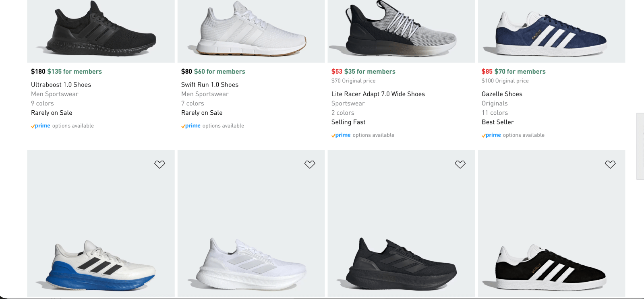
Task: Click the Prime logo under Ultraboost 1.0 Shoes
Action: tap(41, 126)
